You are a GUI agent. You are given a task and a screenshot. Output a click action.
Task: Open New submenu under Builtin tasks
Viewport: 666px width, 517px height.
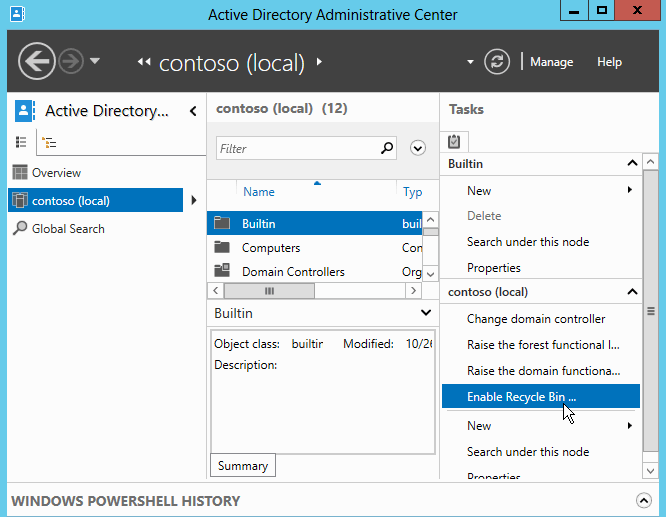tap(541, 191)
